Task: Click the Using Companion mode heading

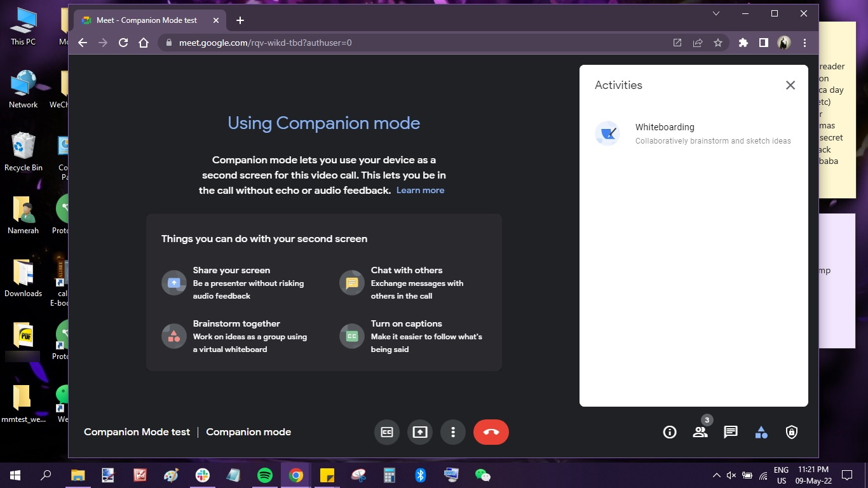Action: click(324, 123)
